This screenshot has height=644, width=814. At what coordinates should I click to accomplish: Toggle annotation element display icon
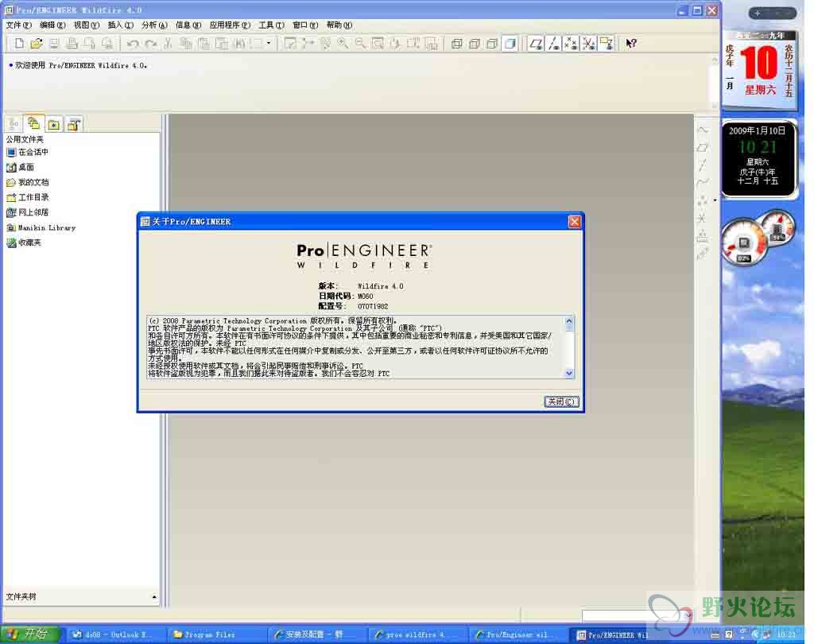[x=607, y=44]
